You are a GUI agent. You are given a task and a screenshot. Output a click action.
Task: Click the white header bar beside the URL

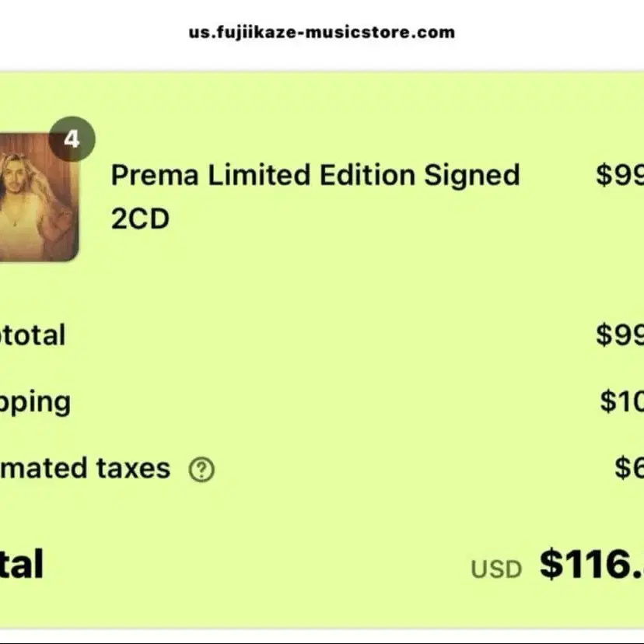click(x=544, y=33)
